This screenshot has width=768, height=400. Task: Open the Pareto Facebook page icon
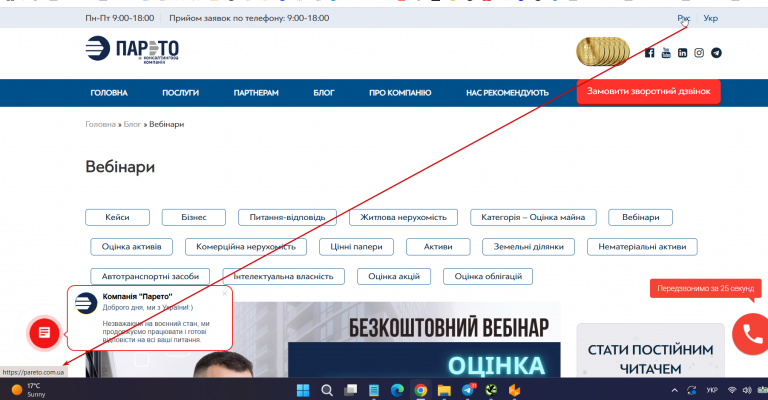[x=649, y=53]
